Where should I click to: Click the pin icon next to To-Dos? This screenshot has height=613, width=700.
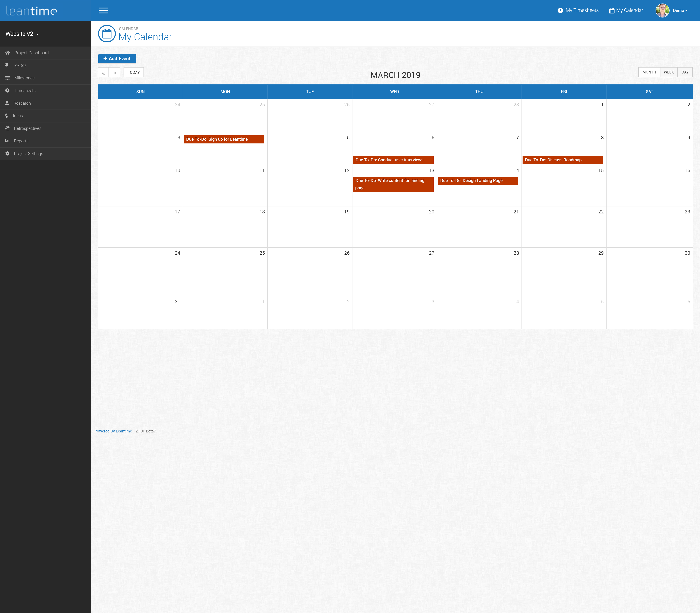coord(7,65)
